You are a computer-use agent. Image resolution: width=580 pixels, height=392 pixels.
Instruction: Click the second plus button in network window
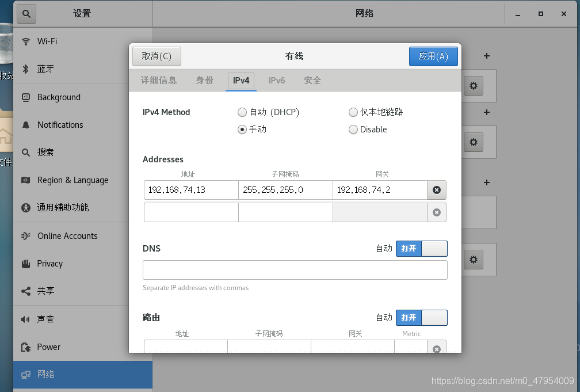(487, 112)
